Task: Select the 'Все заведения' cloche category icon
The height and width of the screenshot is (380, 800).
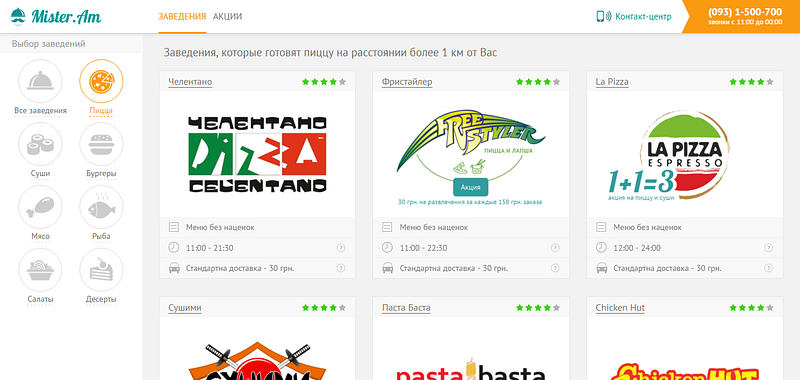Action: pos(40,81)
